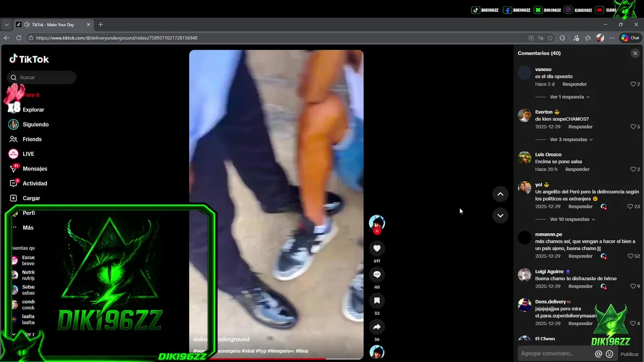Open a new browser tab
Image resolution: width=644 pixels, height=362 pixels.
coord(100,25)
